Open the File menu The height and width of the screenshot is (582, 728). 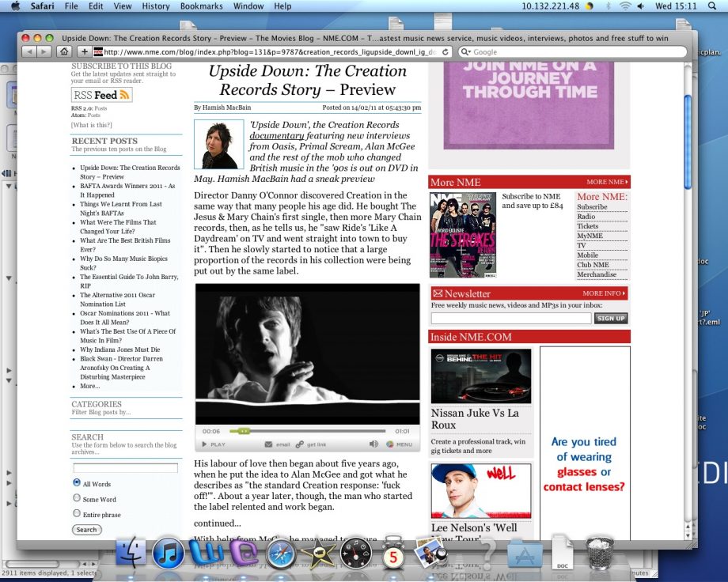coord(71,6)
